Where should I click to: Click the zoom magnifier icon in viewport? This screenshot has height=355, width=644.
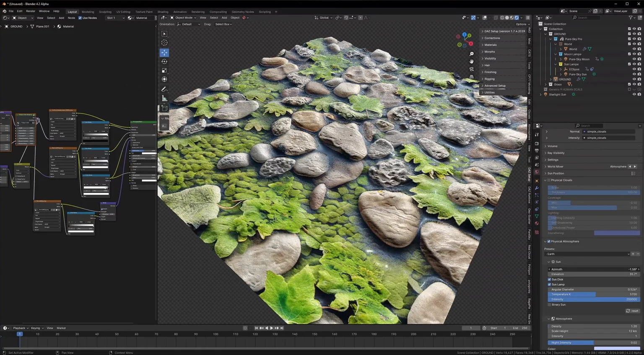[472, 54]
